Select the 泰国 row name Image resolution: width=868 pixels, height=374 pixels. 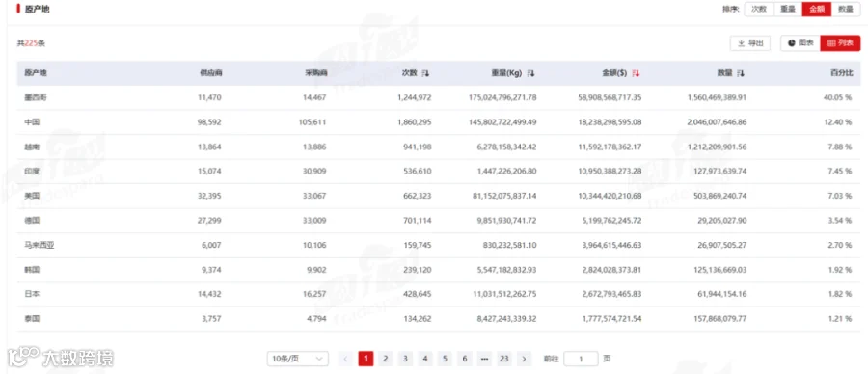32,319
